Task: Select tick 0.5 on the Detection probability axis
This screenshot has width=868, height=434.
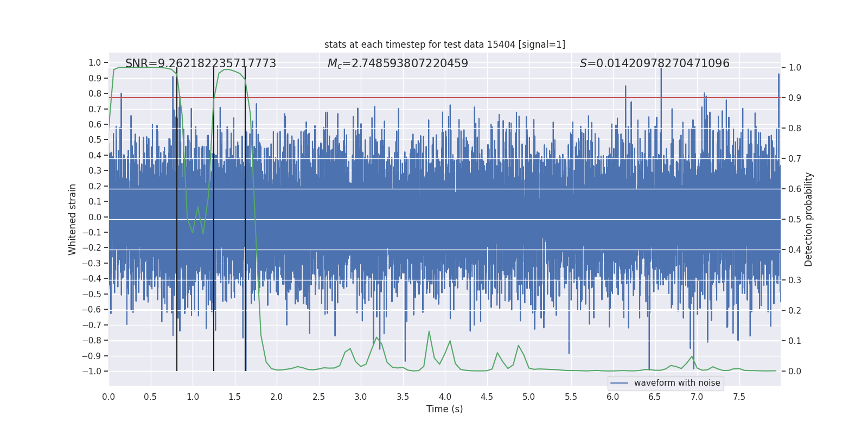Action: tap(795, 220)
